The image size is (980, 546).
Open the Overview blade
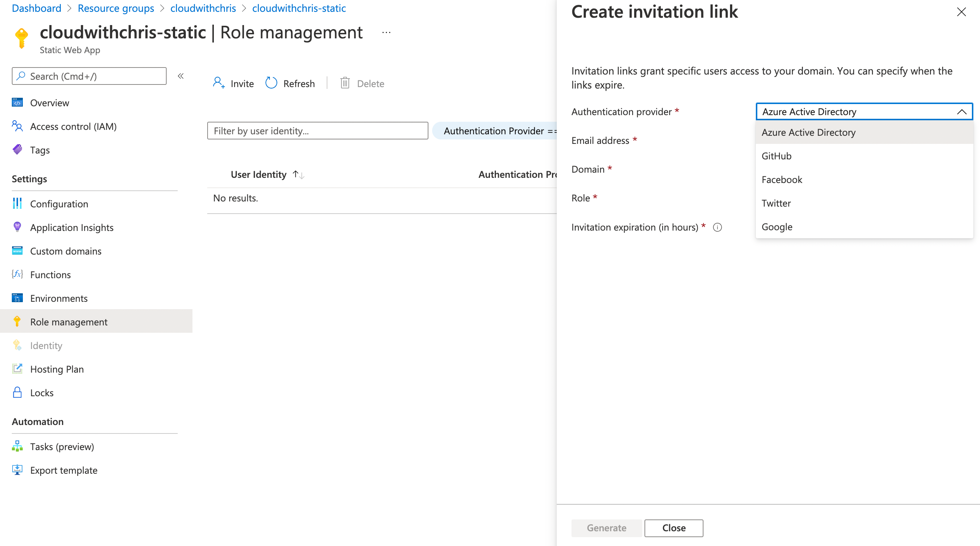pos(49,103)
